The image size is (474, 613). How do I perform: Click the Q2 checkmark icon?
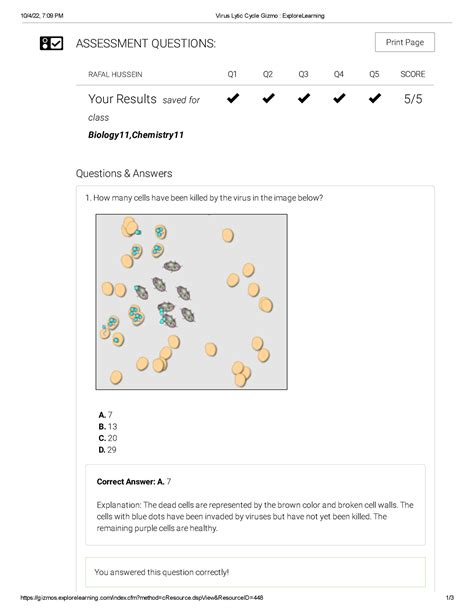tap(268, 98)
